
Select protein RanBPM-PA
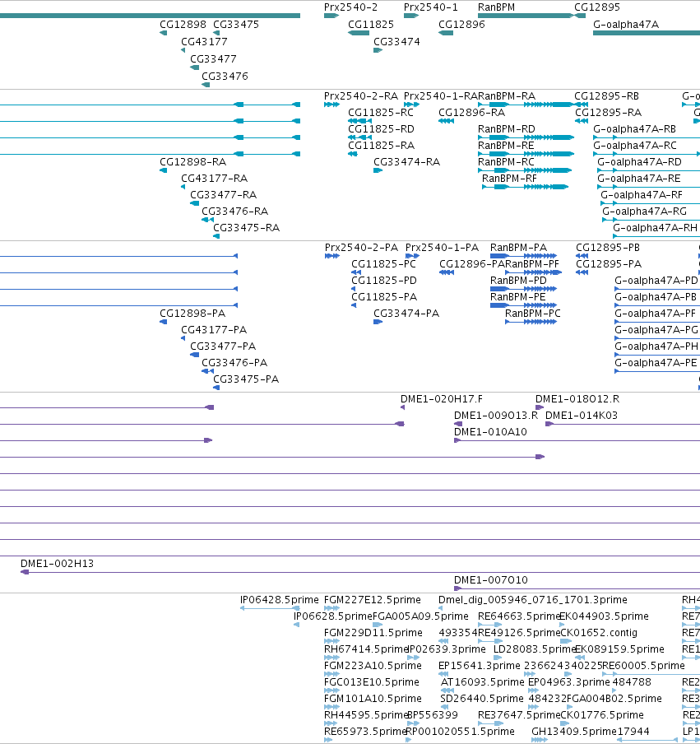click(x=518, y=248)
